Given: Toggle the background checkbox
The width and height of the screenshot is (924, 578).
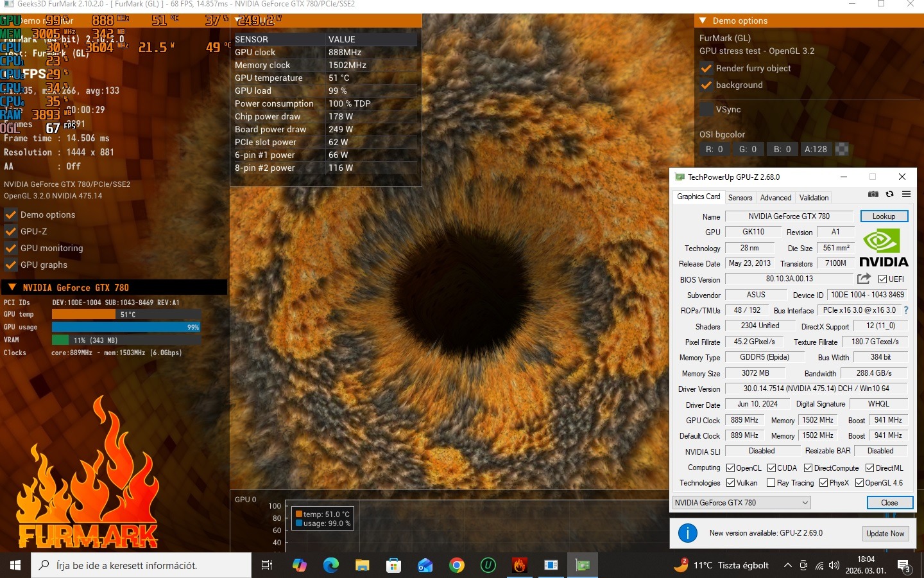Looking at the screenshot, I should 706,85.
